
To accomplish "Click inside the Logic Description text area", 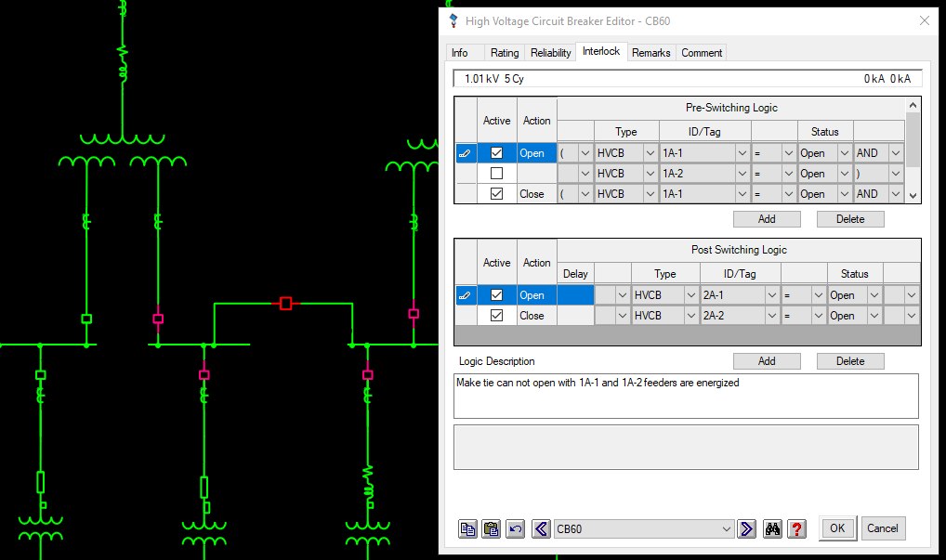I will click(x=686, y=396).
